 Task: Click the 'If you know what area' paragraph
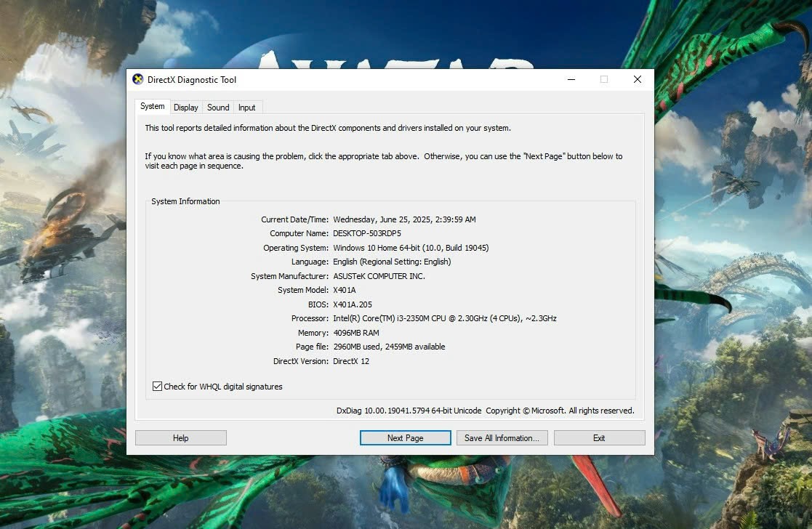tap(384, 161)
